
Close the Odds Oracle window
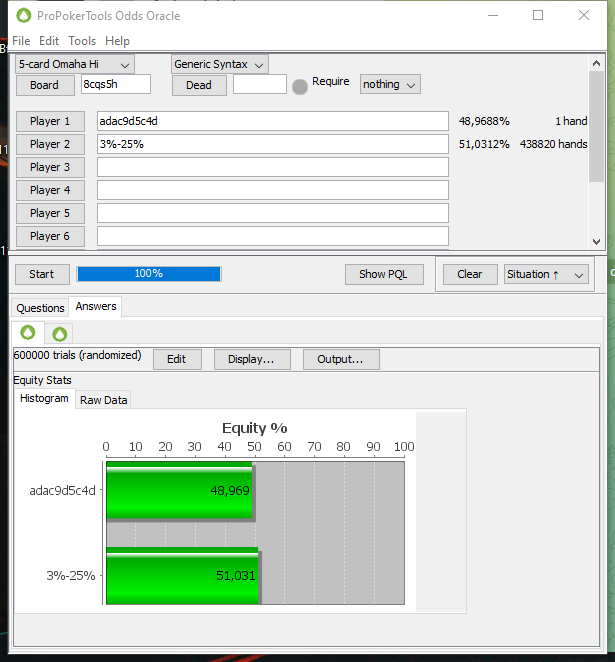[x=584, y=16]
